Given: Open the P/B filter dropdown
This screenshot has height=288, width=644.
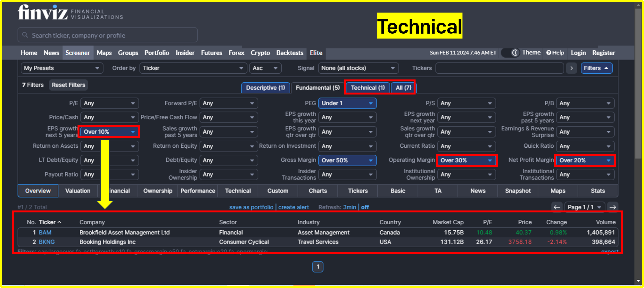Looking at the screenshot, I should point(585,103).
